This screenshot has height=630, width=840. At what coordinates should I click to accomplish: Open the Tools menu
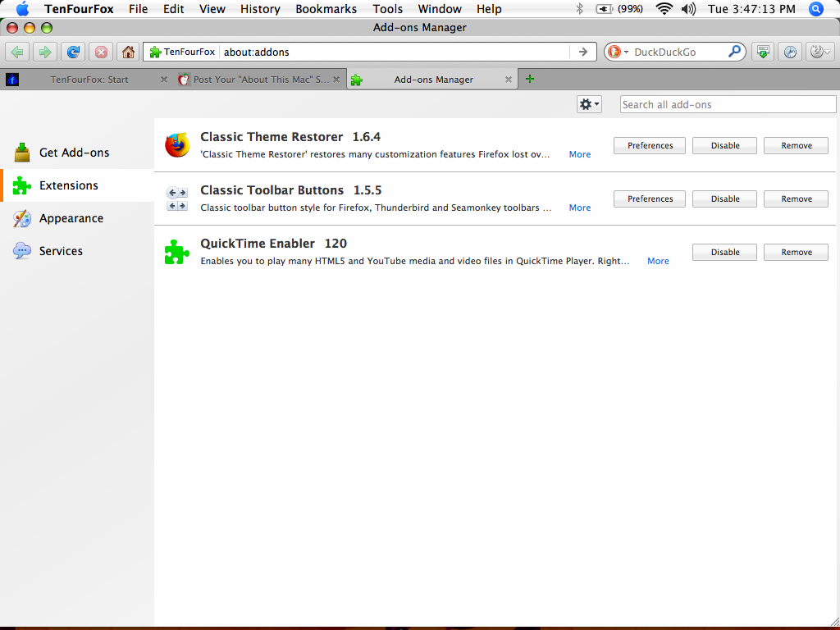point(388,8)
